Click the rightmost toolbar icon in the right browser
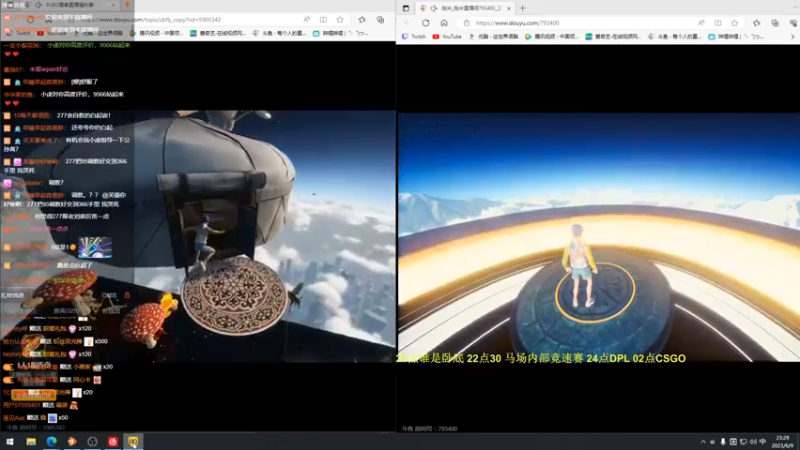Viewport: 800px width, 450px height. click(793, 23)
